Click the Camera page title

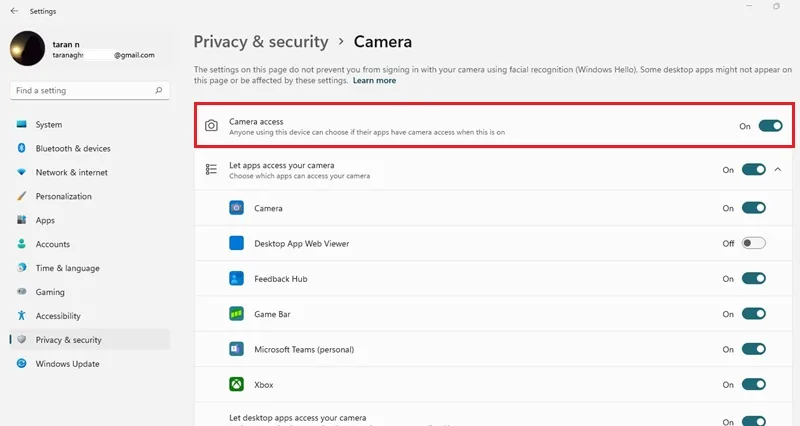click(383, 42)
